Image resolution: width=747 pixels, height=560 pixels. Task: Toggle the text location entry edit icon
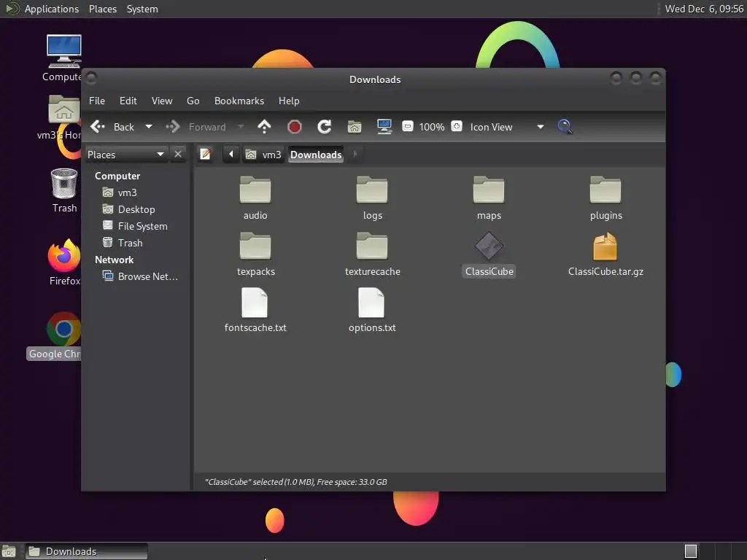pos(205,155)
